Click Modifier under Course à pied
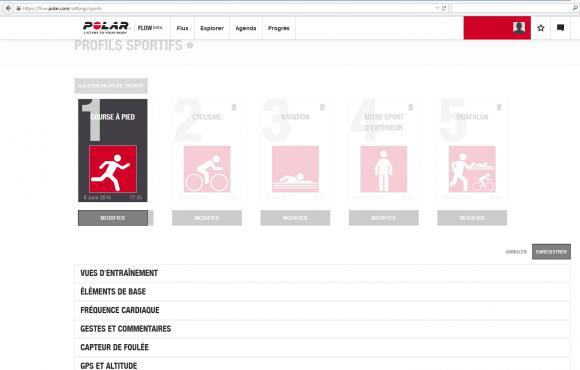 point(113,218)
